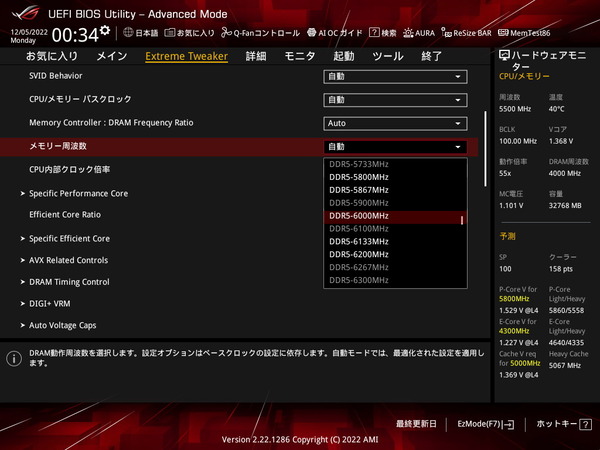Click Q-Fanコントロール label
This screenshot has width=600, height=450.
(x=266, y=33)
